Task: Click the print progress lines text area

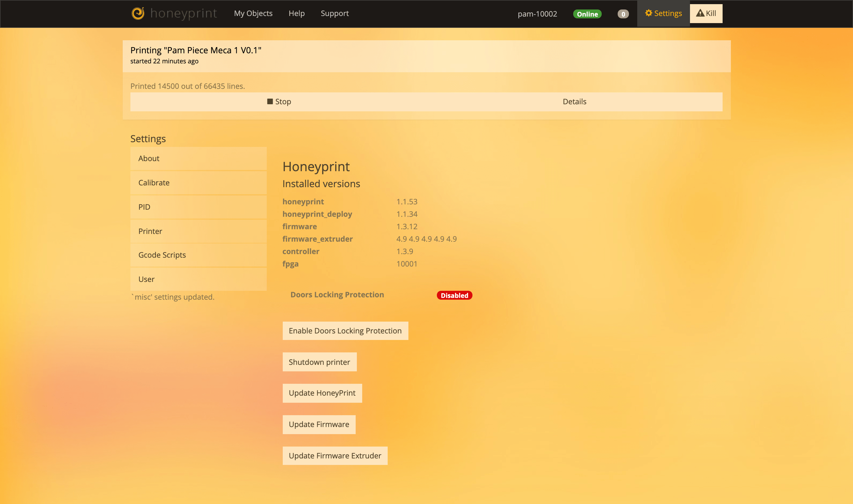Action: (x=188, y=86)
